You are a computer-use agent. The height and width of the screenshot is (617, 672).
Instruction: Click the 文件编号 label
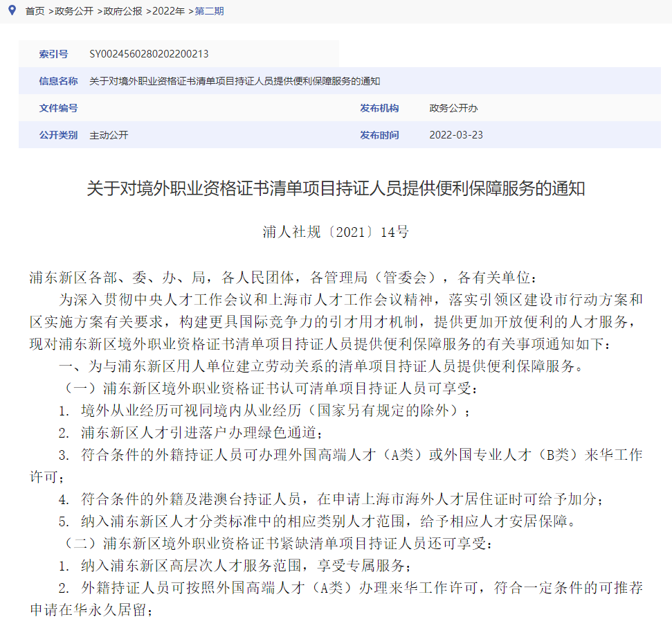(58, 108)
